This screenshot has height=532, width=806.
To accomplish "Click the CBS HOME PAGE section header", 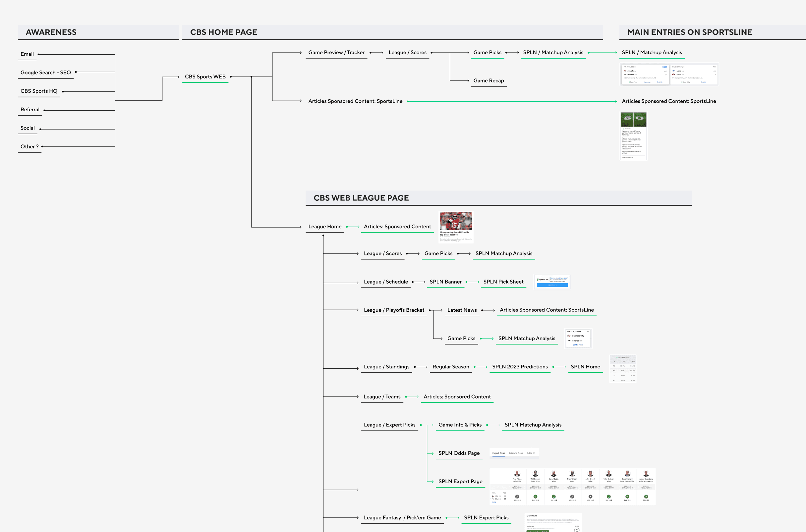I will coord(392,32).
